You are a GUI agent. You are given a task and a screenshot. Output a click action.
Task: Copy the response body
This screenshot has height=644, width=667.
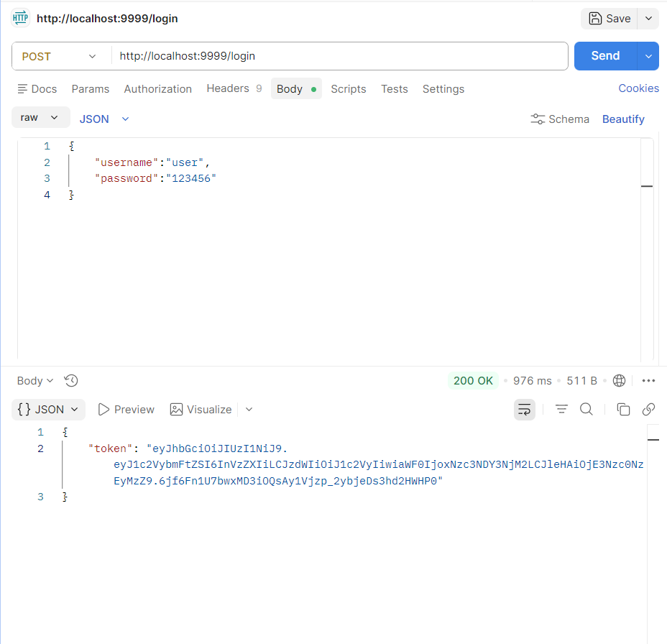click(623, 409)
